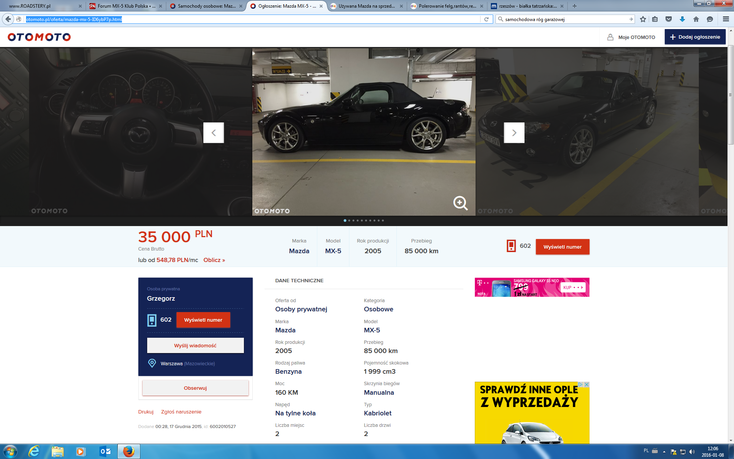Show the previous gallery photo

click(x=213, y=133)
